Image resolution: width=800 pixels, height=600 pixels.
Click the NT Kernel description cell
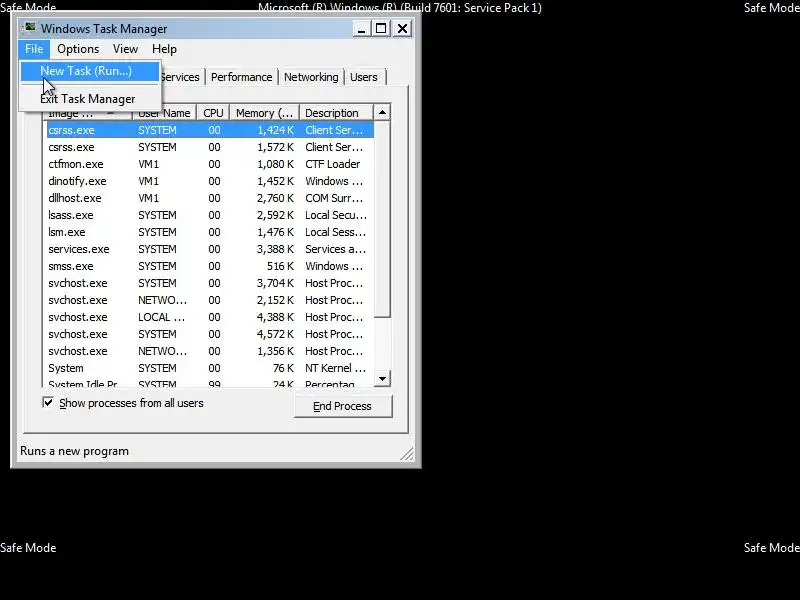tap(335, 368)
